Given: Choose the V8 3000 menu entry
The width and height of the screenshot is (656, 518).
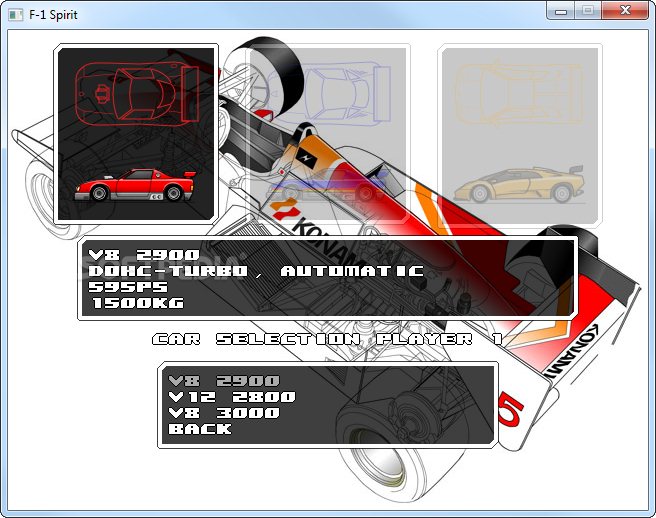Looking at the screenshot, I should tap(224, 413).
